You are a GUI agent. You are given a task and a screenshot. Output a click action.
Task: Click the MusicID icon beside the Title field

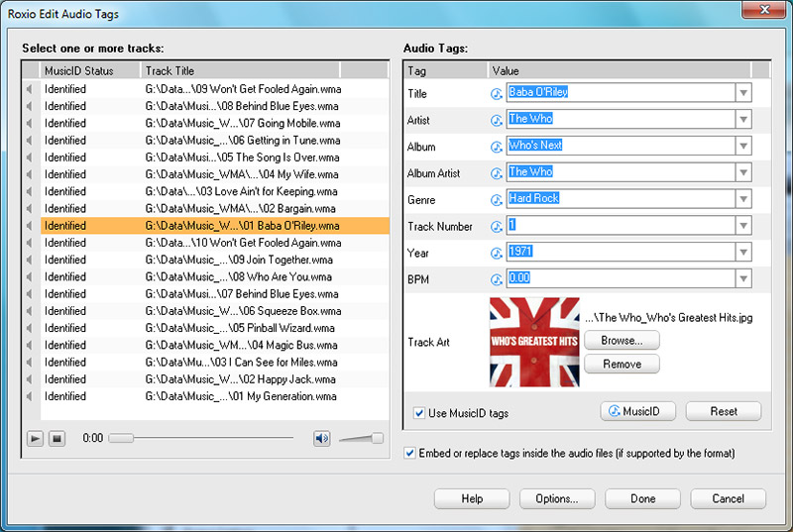[x=497, y=93]
